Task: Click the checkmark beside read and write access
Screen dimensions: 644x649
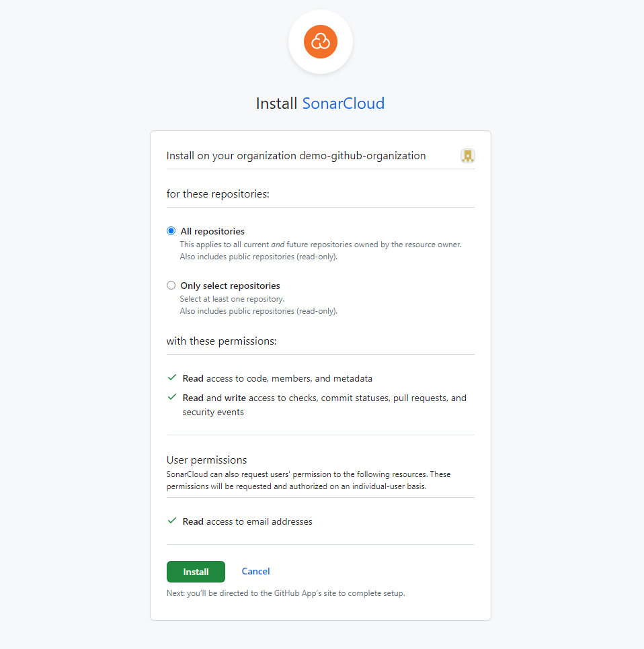Action: (x=171, y=397)
